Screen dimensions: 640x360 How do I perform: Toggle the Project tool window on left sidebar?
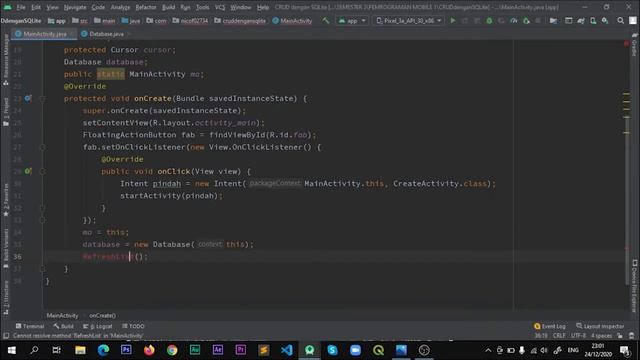click(x=6, y=112)
